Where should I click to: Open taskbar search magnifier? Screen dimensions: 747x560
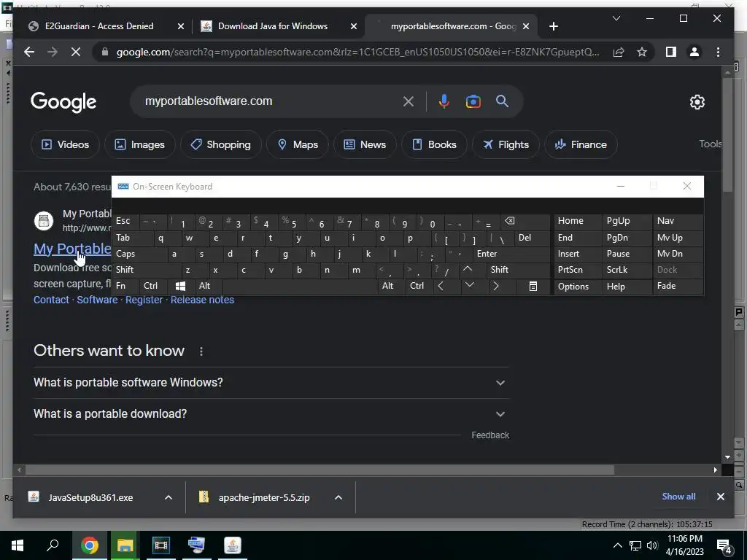(53, 545)
